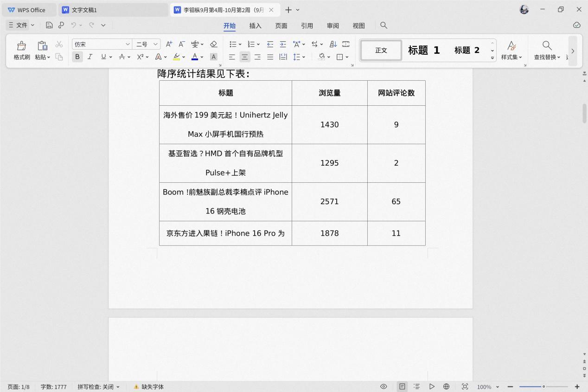Screen dimensions: 588x392
Task: Insert a numbered list
Action: 251,44
